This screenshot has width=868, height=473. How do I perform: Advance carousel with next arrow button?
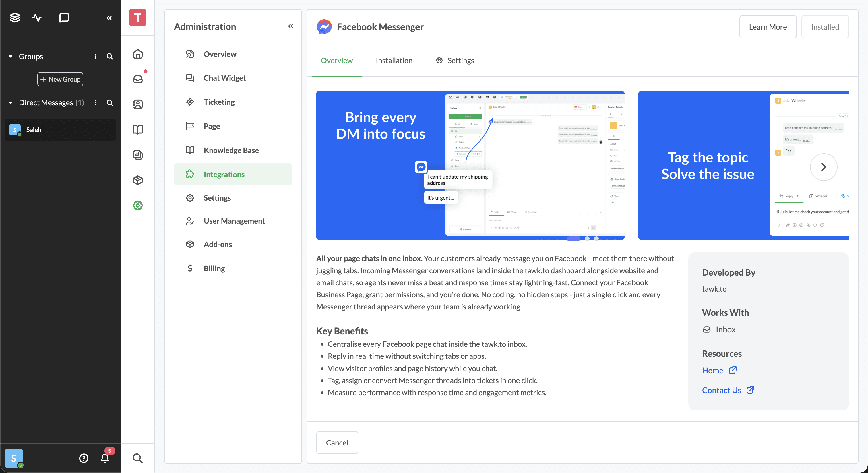[x=823, y=167]
